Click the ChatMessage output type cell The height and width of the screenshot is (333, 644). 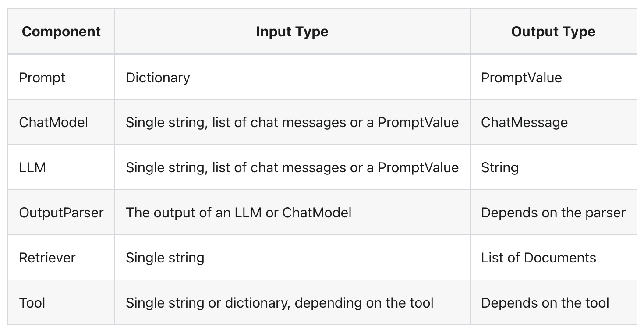click(524, 122)
